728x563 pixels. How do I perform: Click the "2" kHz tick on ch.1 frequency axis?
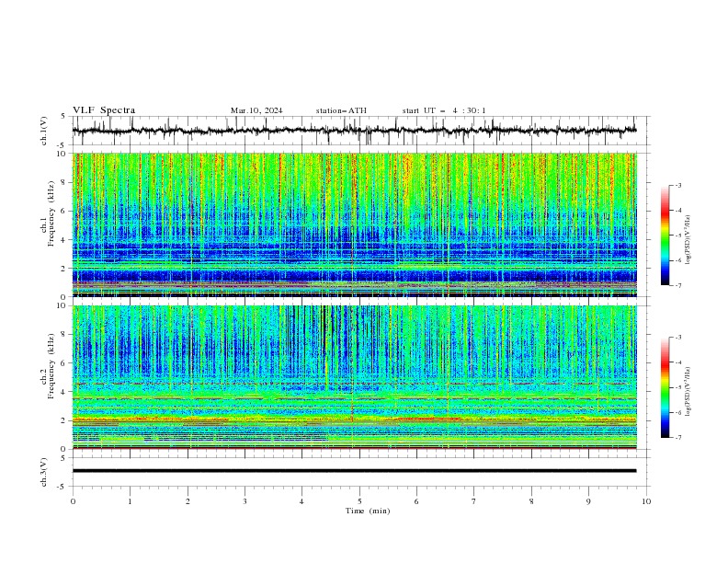pyautogui.click(x=65, y=269)
